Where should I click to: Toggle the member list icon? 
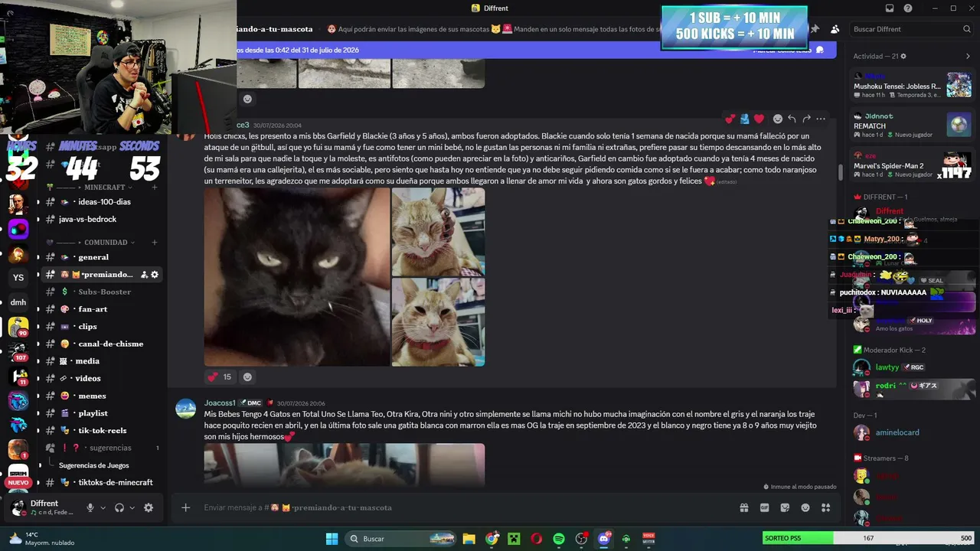tap(835, 29)
